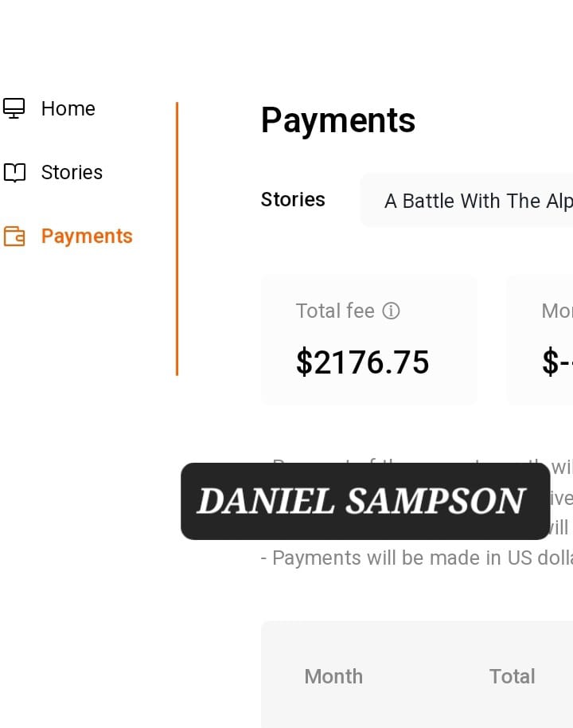Click the orange vertical sidebar divider
This screenshot has height=728, width=573.
(177, 239)
